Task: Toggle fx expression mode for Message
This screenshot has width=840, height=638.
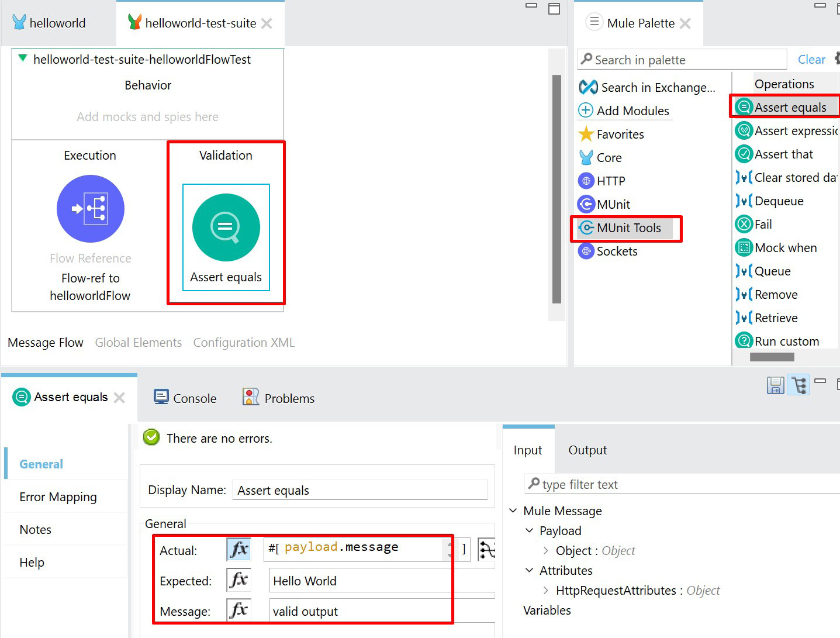Action: (x=238, y=611)
